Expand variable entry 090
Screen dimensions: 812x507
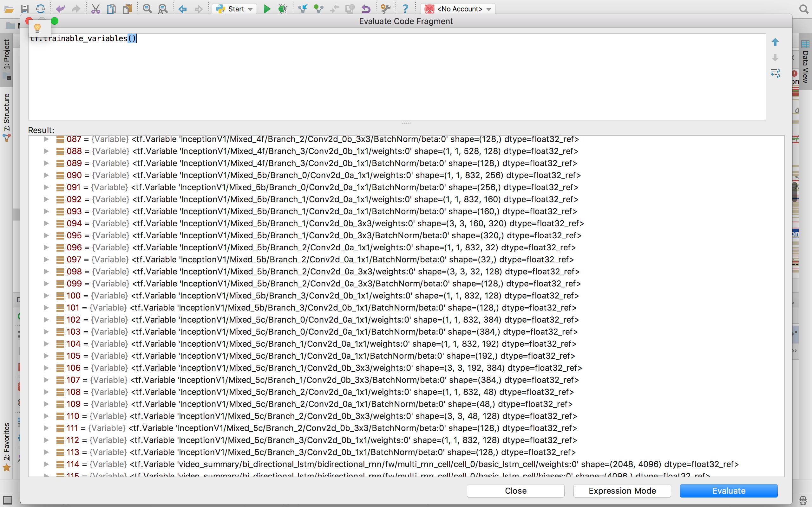click(x=46, y=175)
